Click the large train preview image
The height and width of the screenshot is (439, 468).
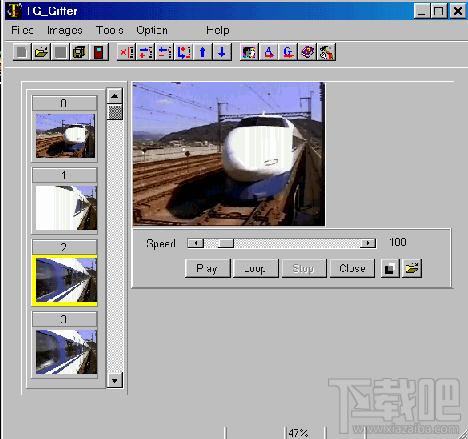pos(229,154)
